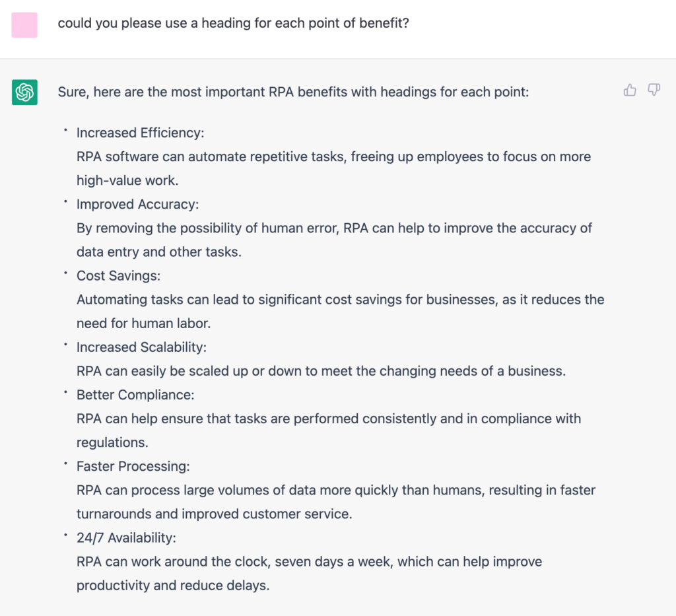The height and width of the screenshot is (616, 676).
Task: Click the "24/7 Availability:" heading
Action: [x=126, y=537]
